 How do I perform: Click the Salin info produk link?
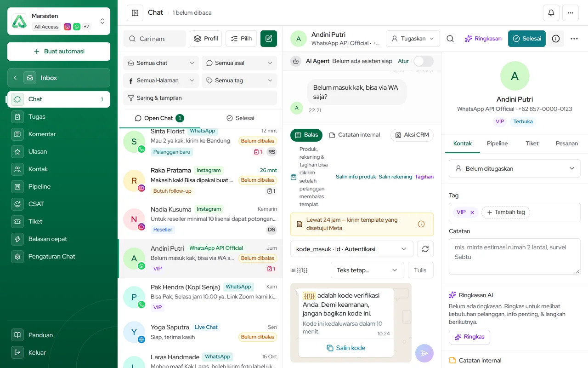pos(356,177)
